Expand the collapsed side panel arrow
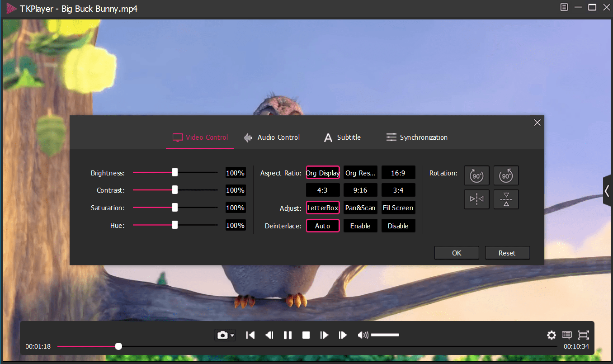 click(608, 191)
